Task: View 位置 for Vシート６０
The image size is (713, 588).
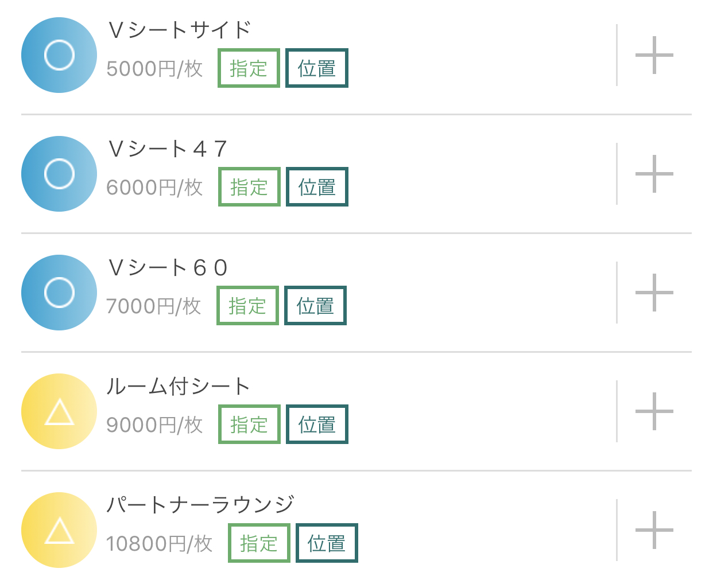Action: click(315, 306)
